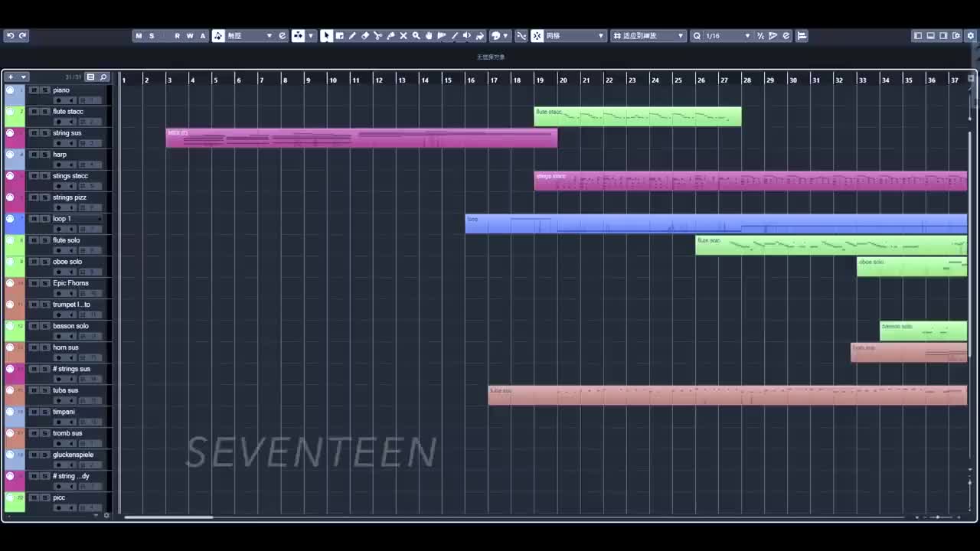980x551 pixels.
Task: Toggle global Mute M state button
Action: point(139,35)
